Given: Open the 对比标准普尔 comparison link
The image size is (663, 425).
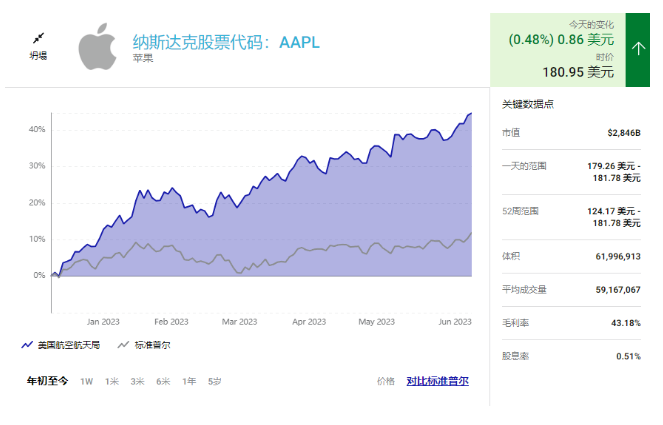Looking at the screenshot, I should [438, 381].
